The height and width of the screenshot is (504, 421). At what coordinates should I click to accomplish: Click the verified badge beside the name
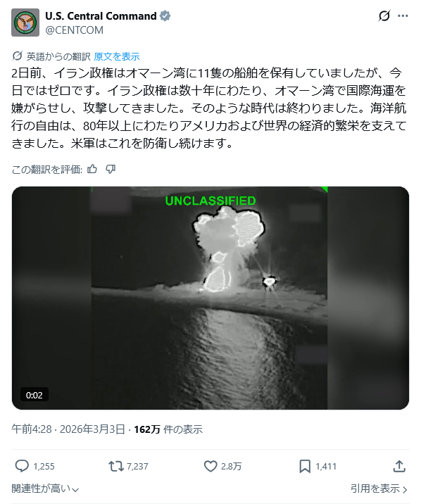[165, 15]
